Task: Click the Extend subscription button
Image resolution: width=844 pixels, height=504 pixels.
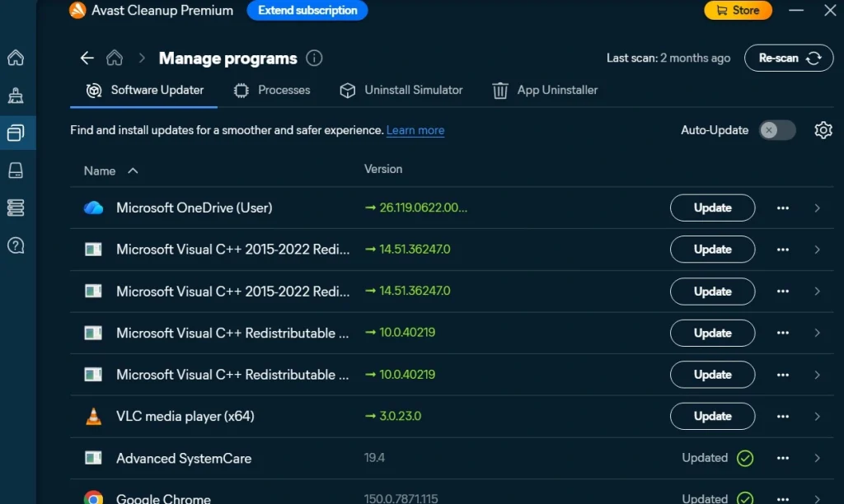Action: tap(307, 10)
